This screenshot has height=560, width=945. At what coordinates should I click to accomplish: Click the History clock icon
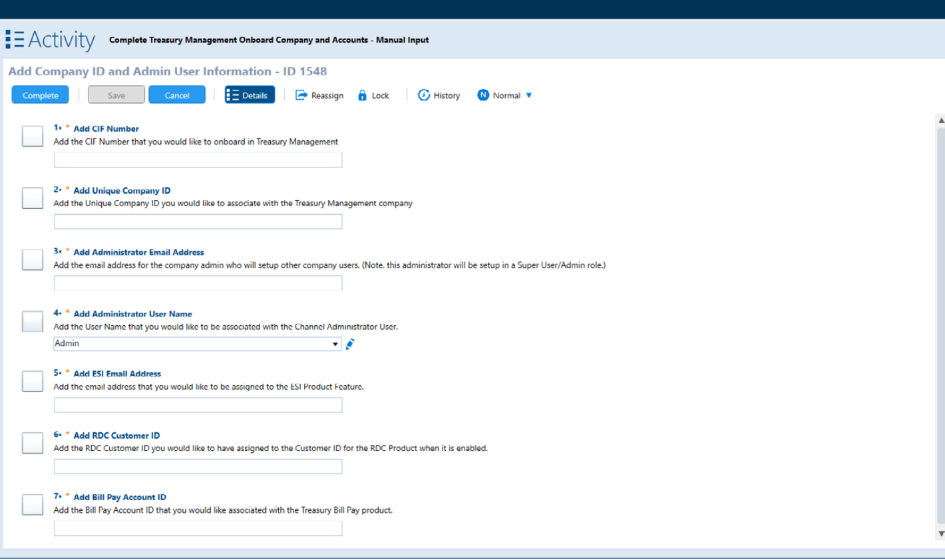point(423,95)
